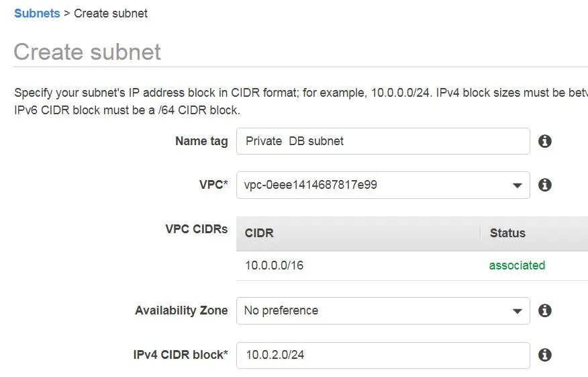588x377 pixels.
Task: Click the Status column header
Action: coord(534,233)
